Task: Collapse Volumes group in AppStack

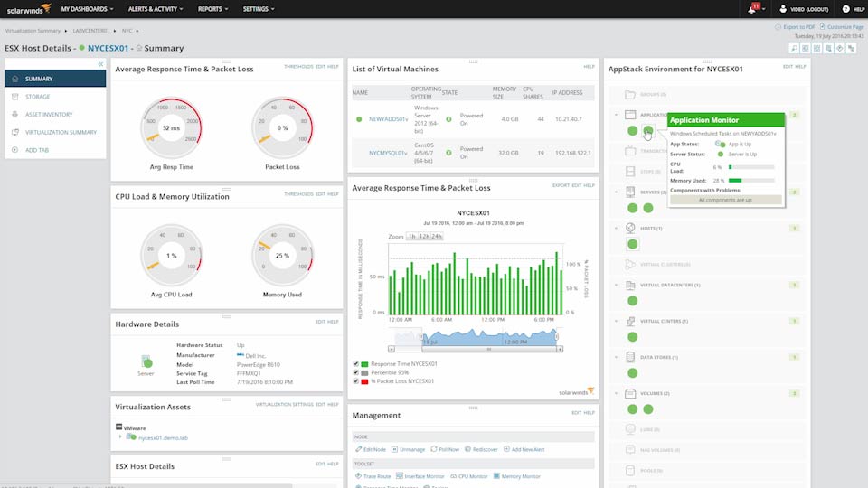Action: pos(616,393)
